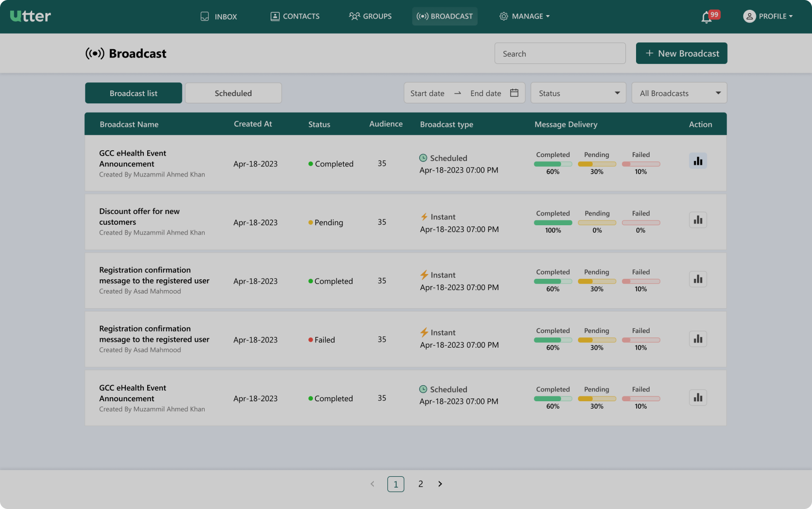Open the Contacts page
The height and width of the screenshot is (509, 812).
click(295, 16)
